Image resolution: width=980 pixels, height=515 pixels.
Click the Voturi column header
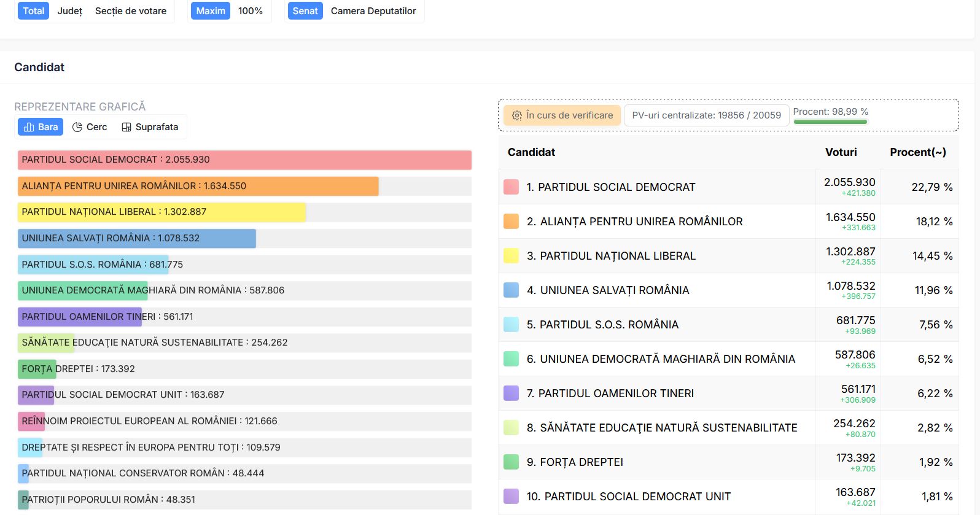841,152
